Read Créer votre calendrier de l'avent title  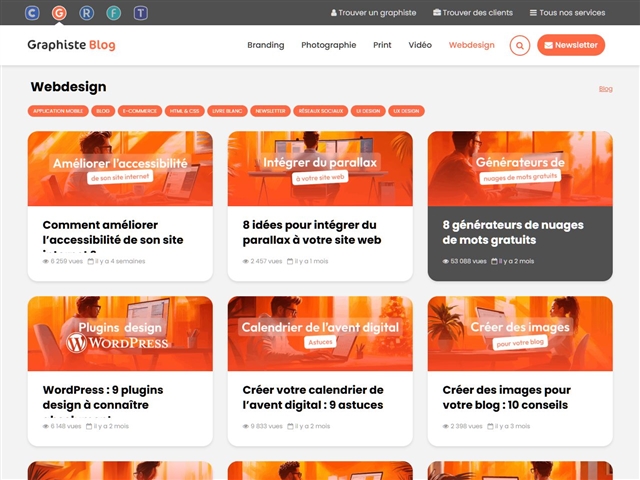[x=313, y=397]
